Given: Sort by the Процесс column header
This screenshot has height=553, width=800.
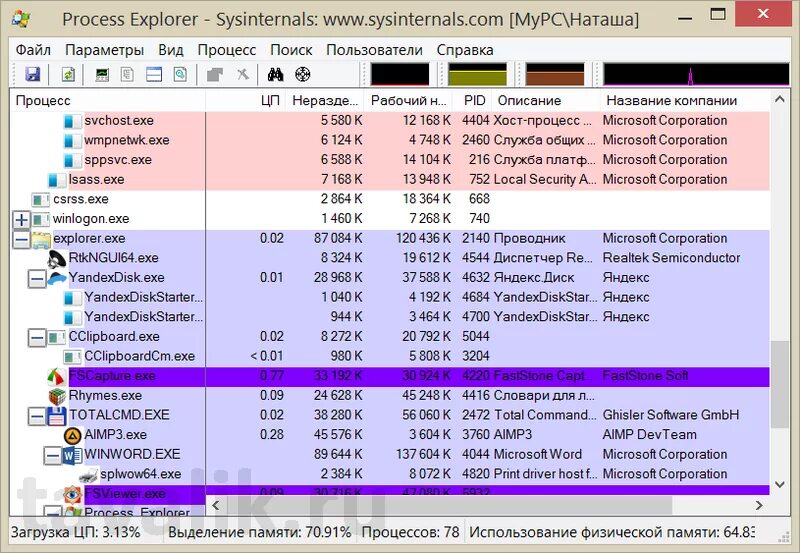Looking at the screenshot, I should pos(108,100).
